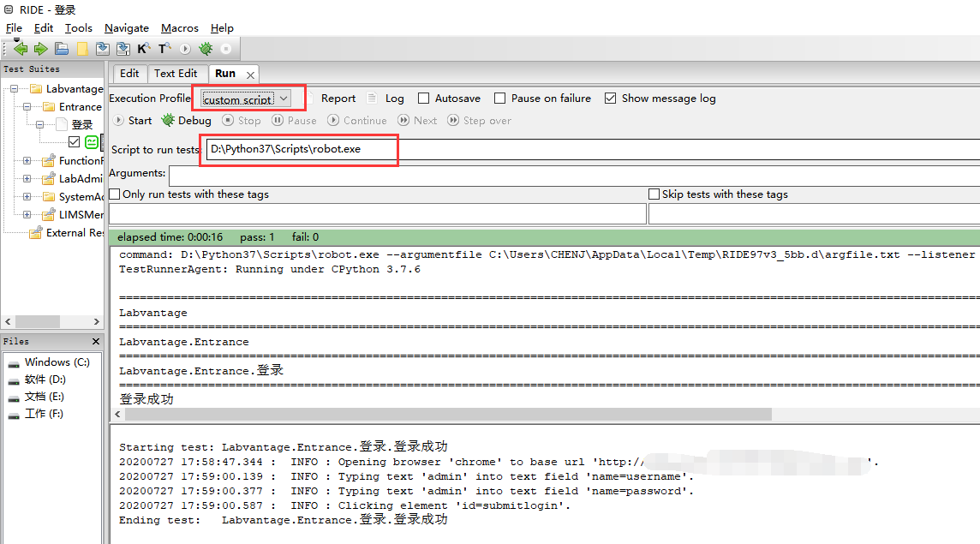
Task: Switch to the Text Edit tab
Action: [176, 73]
